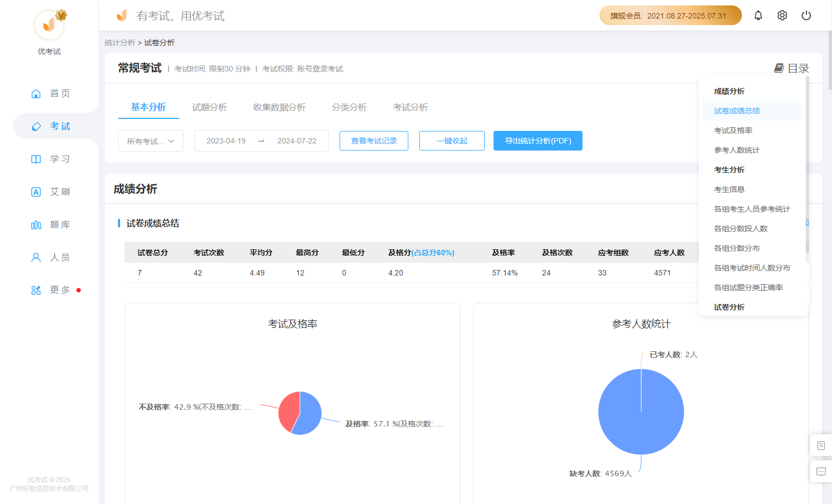Image resolution: width=832 pixels, height=504 pixels.
Task: Open settings gear icon in header
Action: pos(782,15)
